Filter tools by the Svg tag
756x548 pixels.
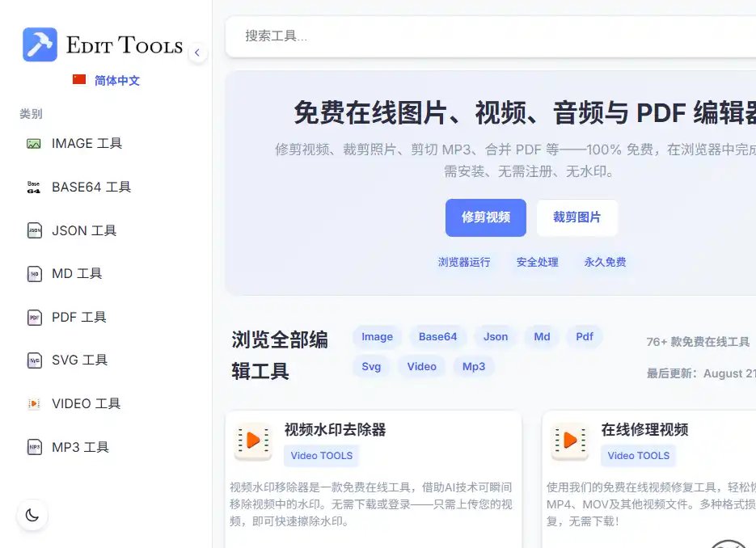pyautogui.click(x=371, y=367)
